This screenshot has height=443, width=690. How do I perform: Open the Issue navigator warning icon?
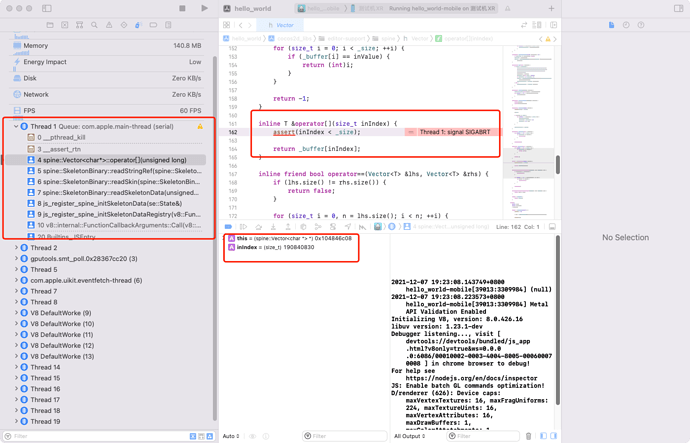(109, 25)
